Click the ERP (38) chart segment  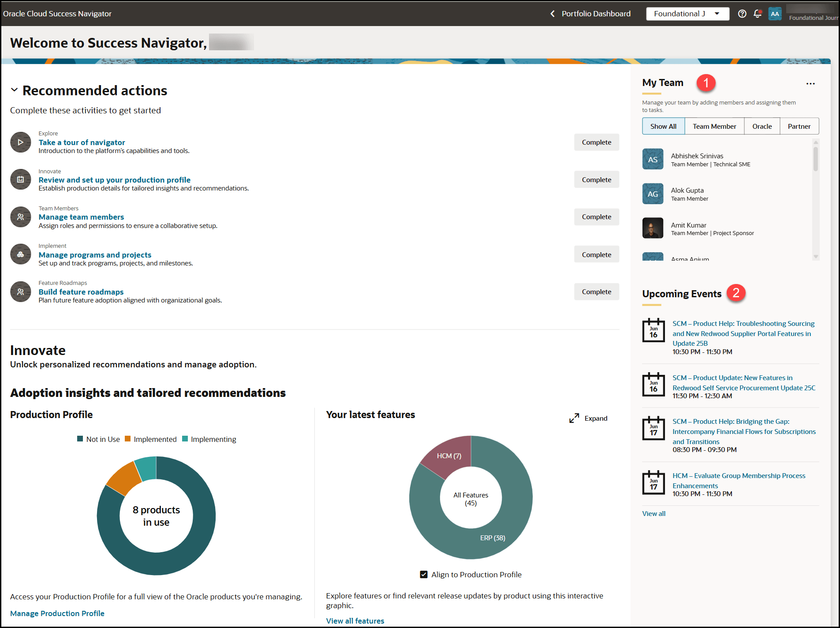pos(493,538)
